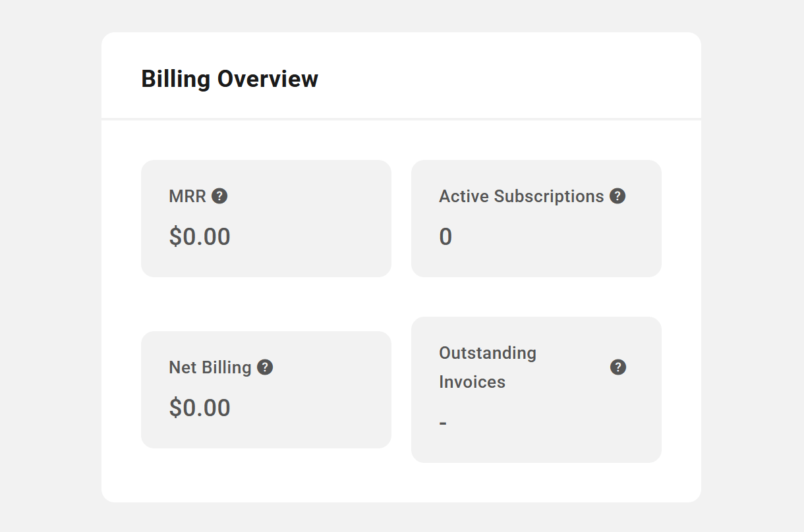This screenshot has height=532, width=804.
Task: Select the Active Subscriptions count 0
Action: [445, 237]
